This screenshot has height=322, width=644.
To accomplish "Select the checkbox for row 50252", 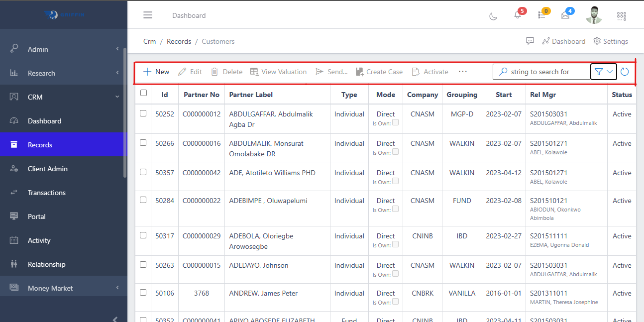I will (x=143, y=113).
